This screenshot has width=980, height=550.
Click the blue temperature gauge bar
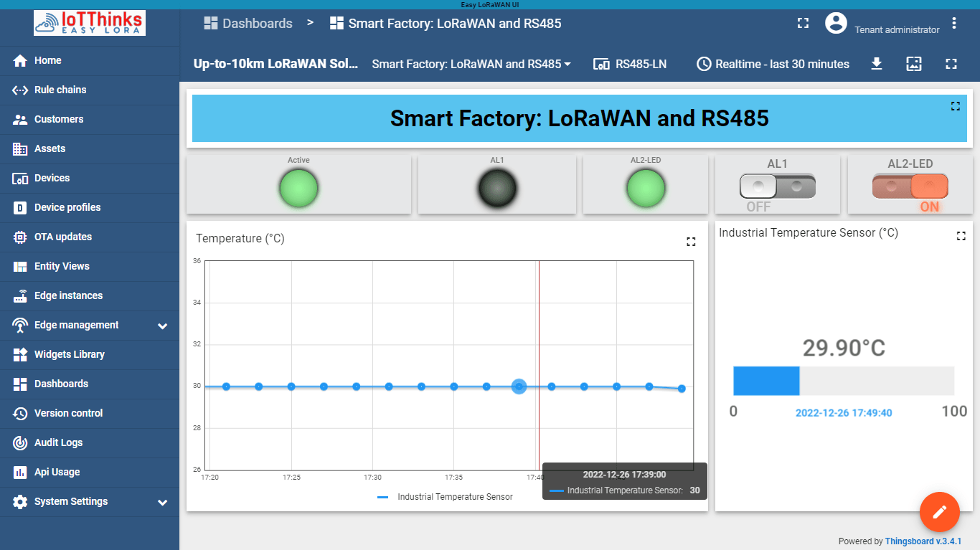(765, 381)
